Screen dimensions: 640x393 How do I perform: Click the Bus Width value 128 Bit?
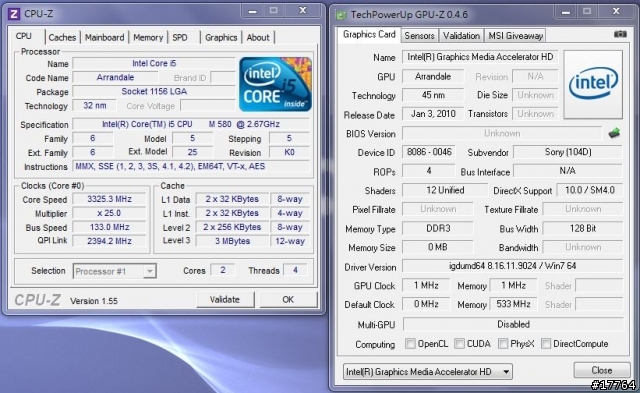(x=583, y=228)
